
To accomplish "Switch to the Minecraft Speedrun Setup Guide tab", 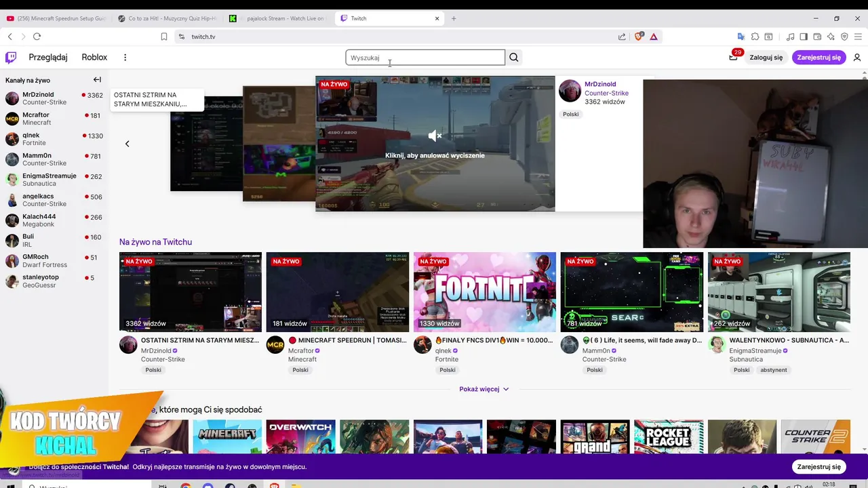I will pyautogui.click(x=56, y=18).
